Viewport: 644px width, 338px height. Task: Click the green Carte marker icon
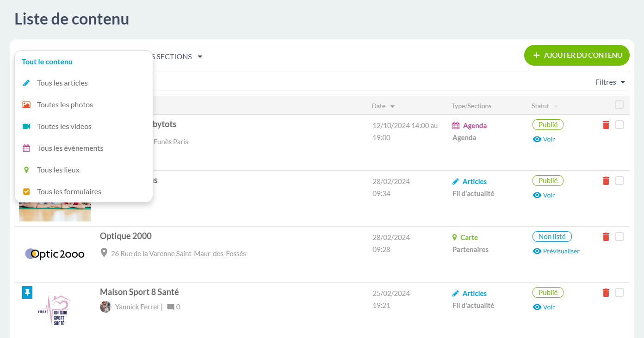(x=454, y=238)
